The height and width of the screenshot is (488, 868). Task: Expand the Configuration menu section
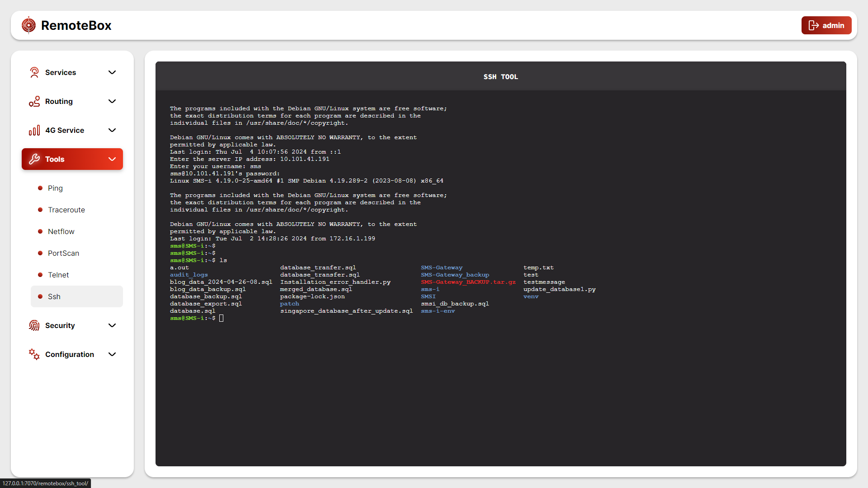[72, 353]
